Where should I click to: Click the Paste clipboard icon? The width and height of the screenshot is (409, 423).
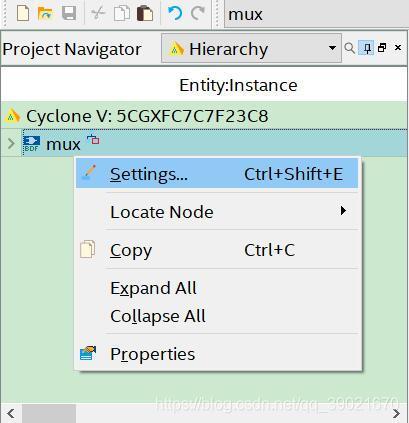click(x=145, y=14)
